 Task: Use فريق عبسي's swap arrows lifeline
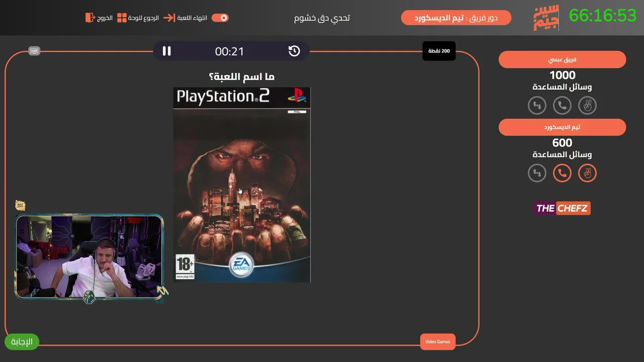(537, 106)
